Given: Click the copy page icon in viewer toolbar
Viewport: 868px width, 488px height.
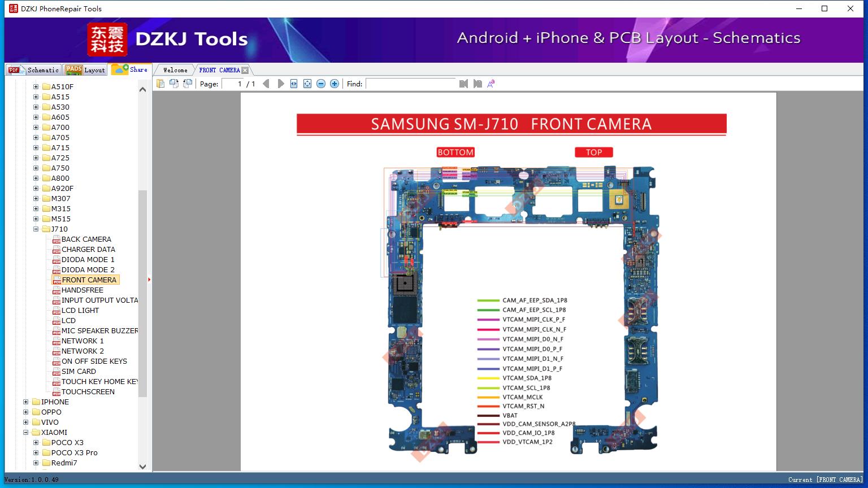Looking at the screenshot, I should click(x=160, y=84).
